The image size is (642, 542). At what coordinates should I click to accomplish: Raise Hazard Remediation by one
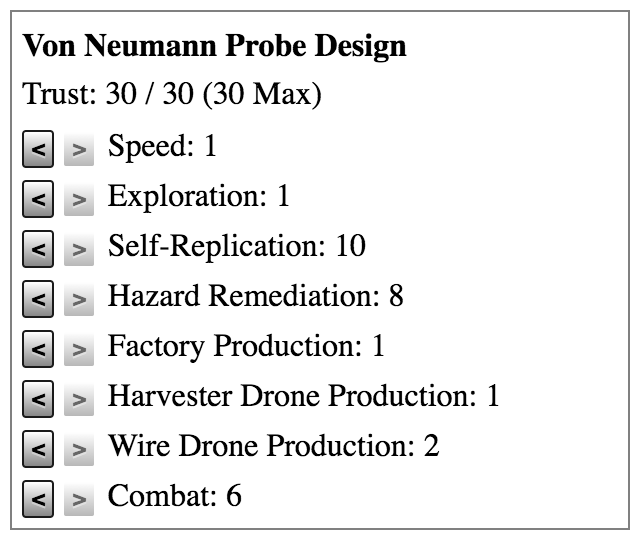78,298
